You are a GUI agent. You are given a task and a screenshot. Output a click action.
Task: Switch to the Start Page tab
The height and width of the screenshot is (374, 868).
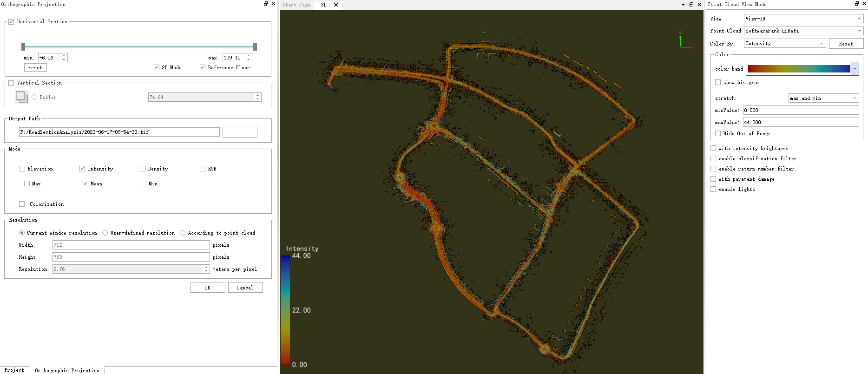[296, 5]
